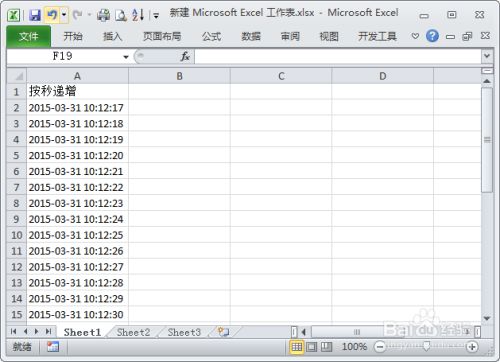500x362 pixels.
Task: Select column B header
Action: point(179,76)
